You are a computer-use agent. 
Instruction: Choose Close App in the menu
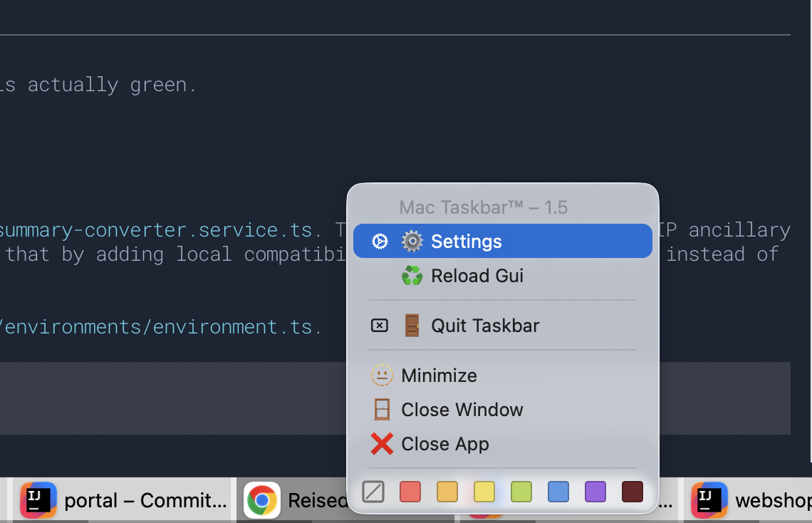tap(502, 444)
